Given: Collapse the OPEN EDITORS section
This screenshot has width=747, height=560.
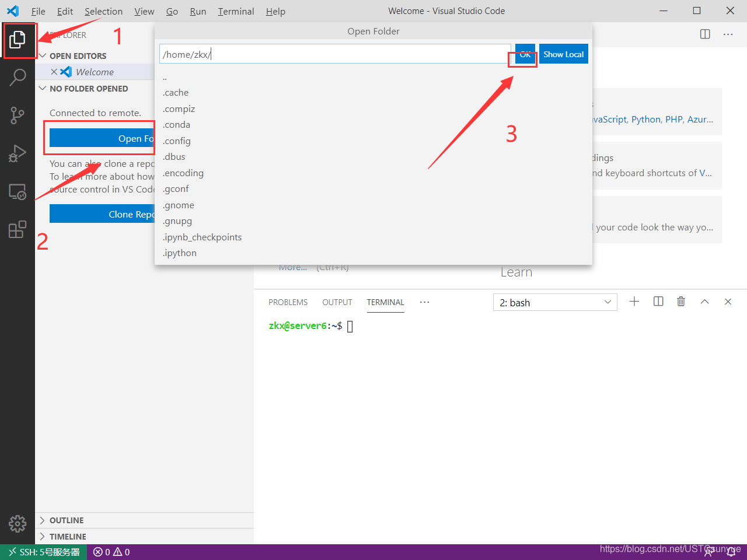Looking at the screenshot, I should 43,56.
